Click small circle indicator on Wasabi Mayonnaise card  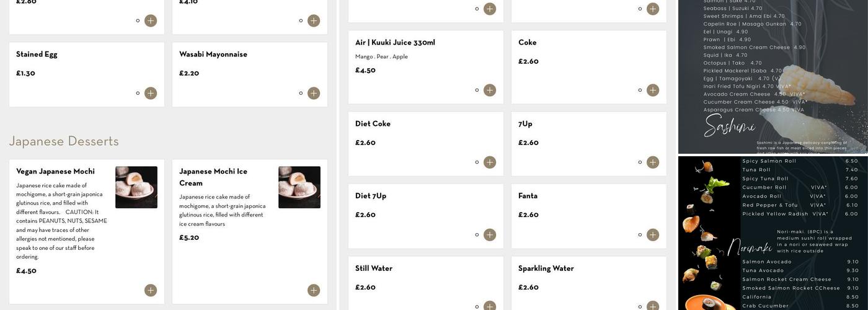point(301,94)
